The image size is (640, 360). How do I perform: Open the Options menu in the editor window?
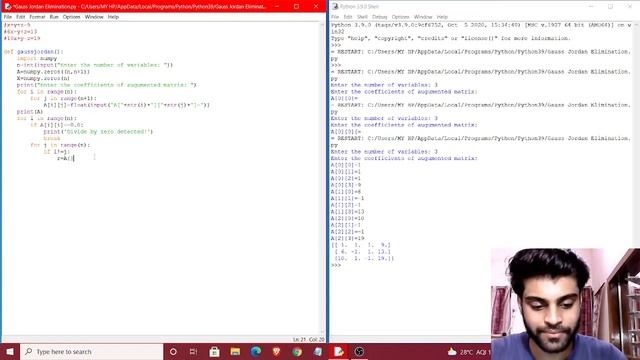coord(71,17)
